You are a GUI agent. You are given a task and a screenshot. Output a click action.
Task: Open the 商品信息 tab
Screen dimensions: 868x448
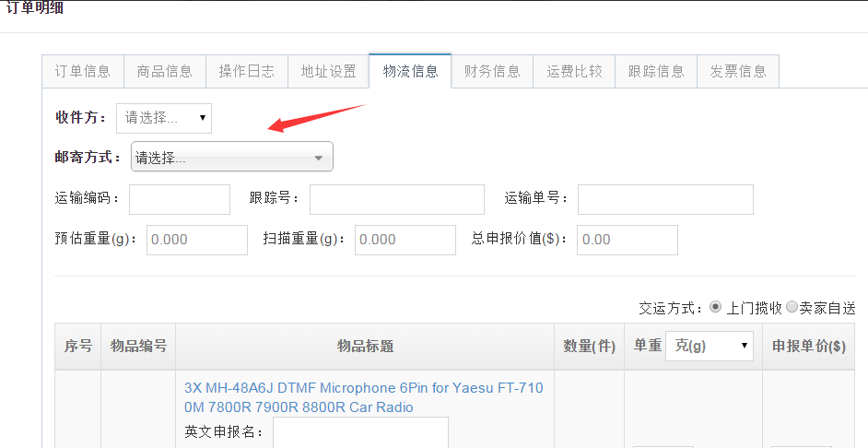pyautogui.click(x=164, y=71)
